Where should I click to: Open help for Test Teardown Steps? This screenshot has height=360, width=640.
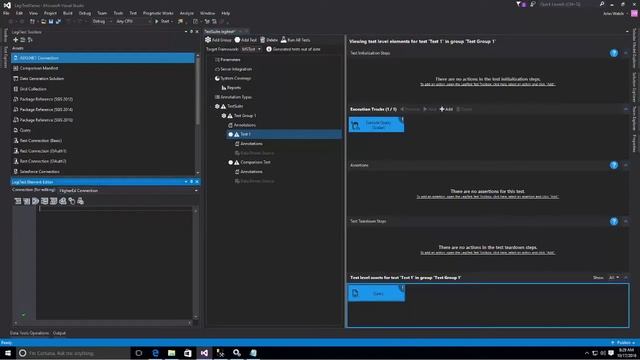(614, 221)
